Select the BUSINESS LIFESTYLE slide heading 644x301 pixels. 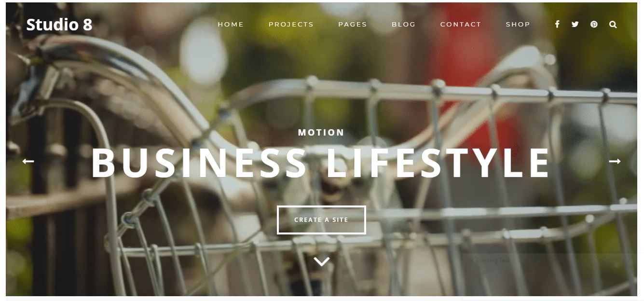point(320,163)
